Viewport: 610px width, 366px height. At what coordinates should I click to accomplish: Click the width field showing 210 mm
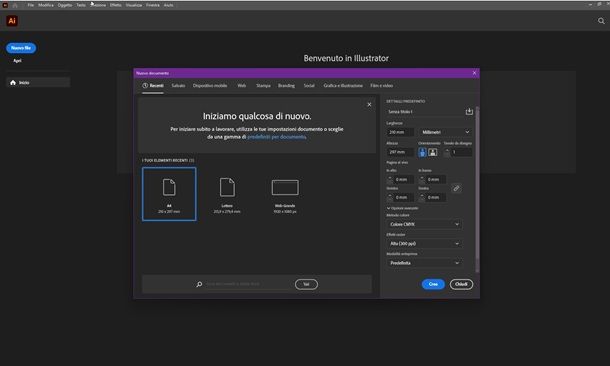400,132
